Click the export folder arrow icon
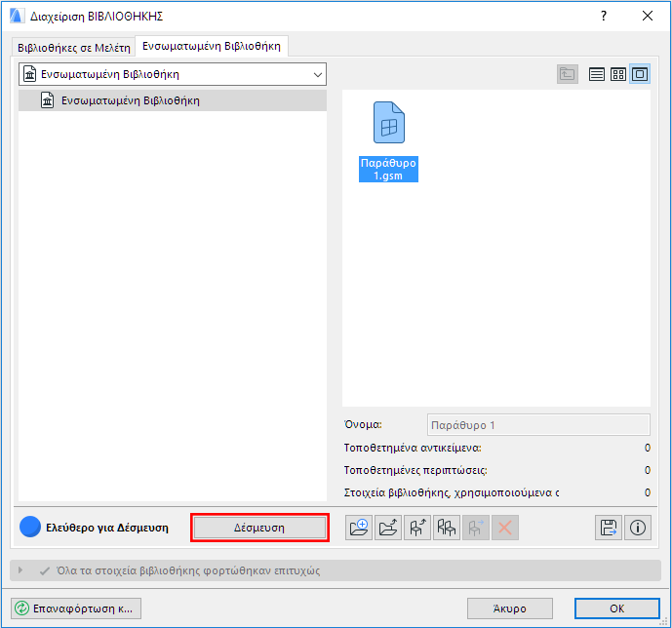The height and width of the screenshot is (628, 672). (x=388, y=528)
